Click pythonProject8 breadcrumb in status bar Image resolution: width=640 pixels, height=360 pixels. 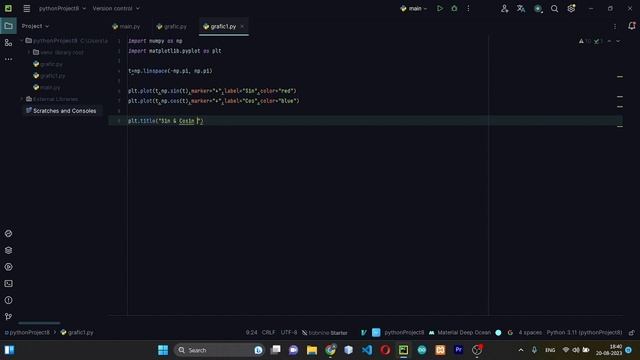tap(27, 333)
